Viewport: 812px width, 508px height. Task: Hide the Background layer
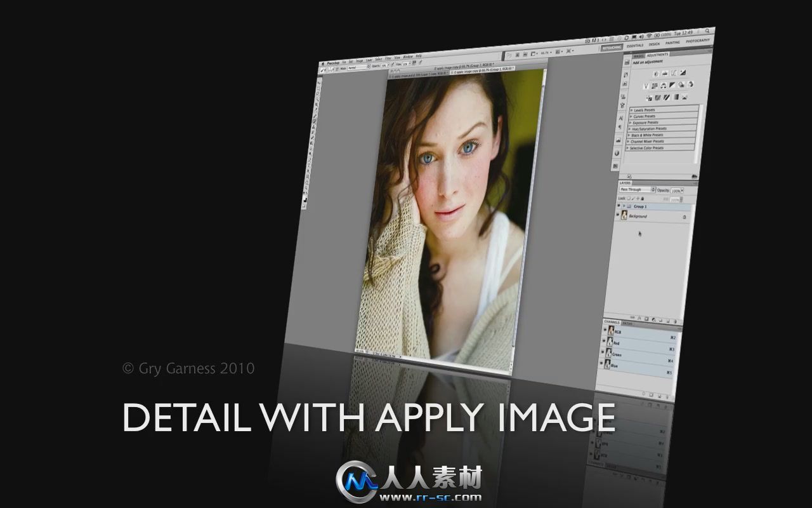click(618, 215)
